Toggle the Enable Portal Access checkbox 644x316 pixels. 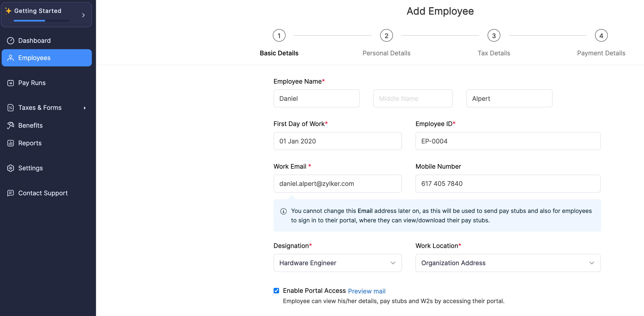point(276,291)
